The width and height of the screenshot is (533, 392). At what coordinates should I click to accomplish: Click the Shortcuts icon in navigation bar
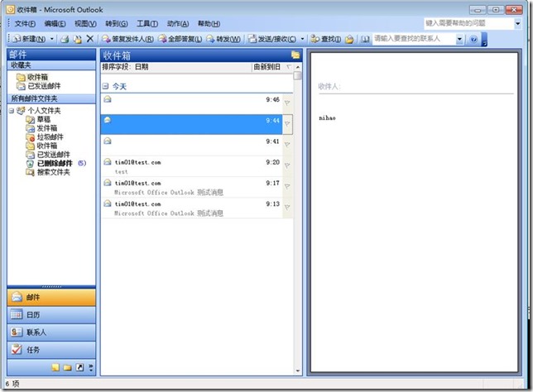(x=79, y=367)
